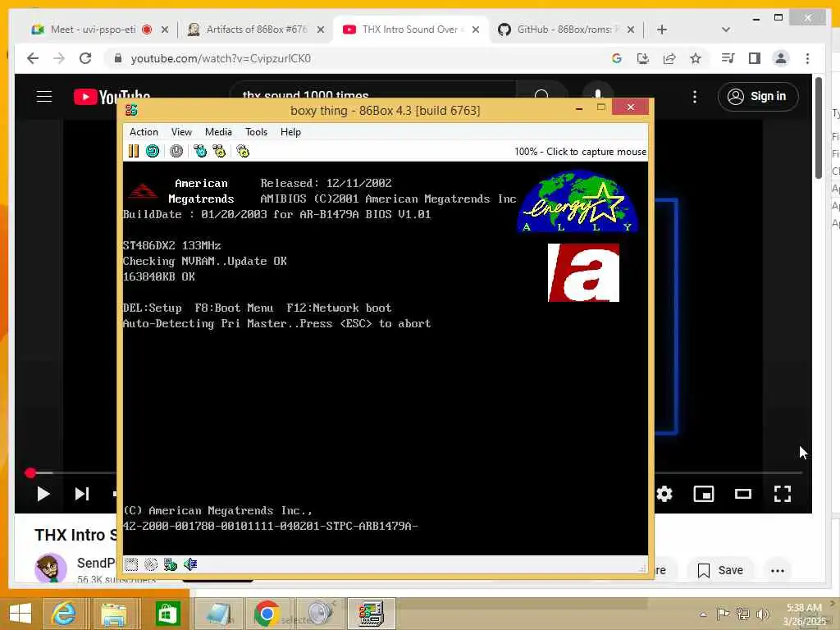Open the View menu in 86Box
840x630 pixels.
[181, 132]
